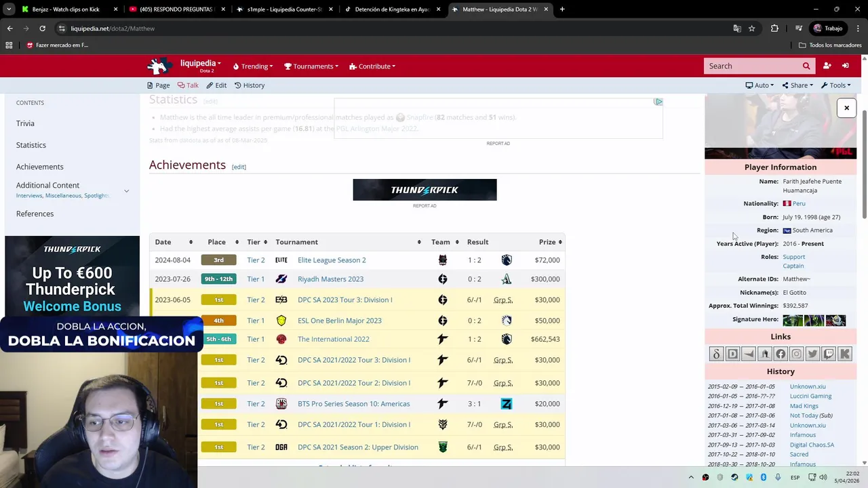Image resolution: width=868 pixels, height=488 pixels.
Task: Open Mad Kings team history link
Action: [x=804, y=406]
